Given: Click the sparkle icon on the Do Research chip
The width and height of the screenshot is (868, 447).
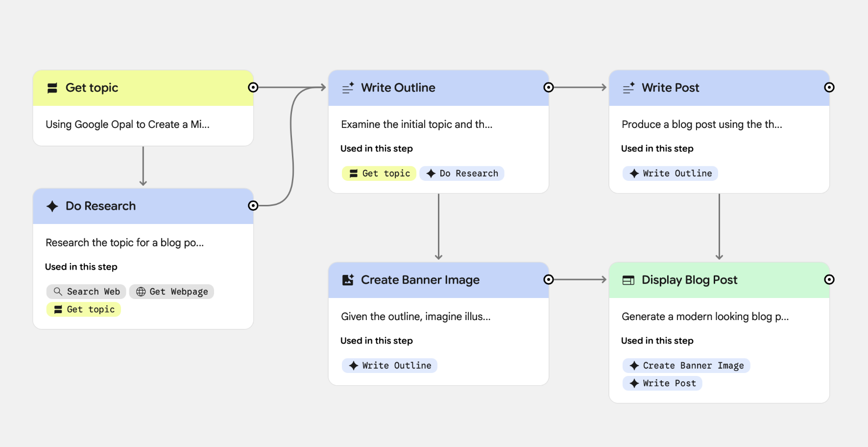Looking at the screenshot, I should pos(431,173).
